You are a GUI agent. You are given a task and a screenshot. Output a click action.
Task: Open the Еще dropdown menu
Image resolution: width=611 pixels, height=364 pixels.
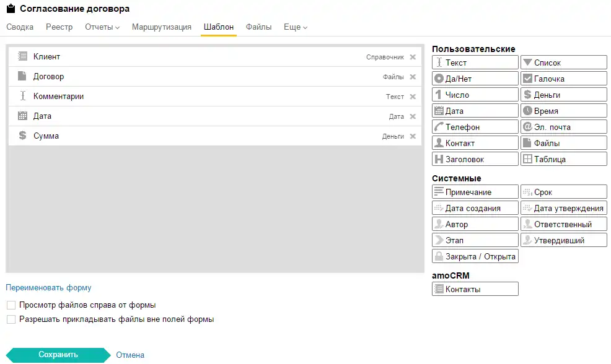(x=296, y=27)
